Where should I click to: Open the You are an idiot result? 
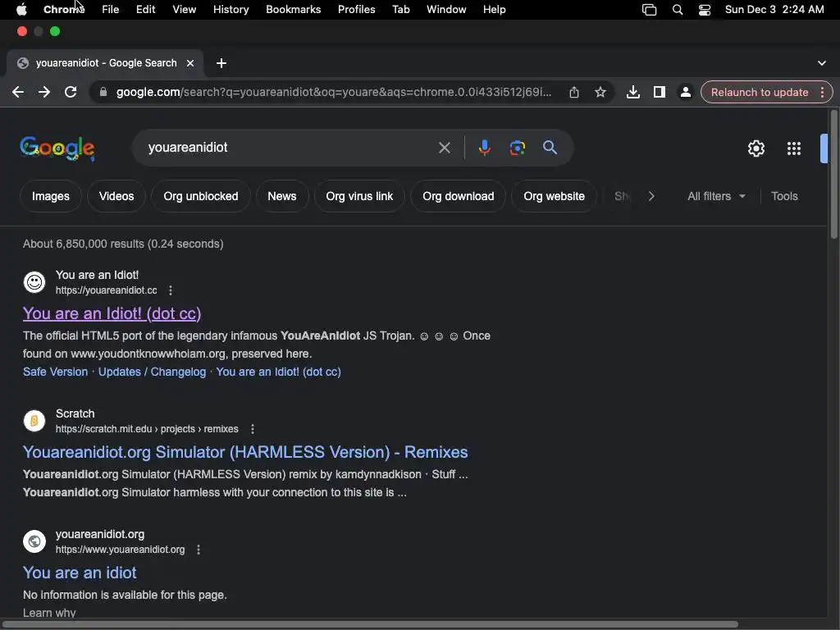80,573
